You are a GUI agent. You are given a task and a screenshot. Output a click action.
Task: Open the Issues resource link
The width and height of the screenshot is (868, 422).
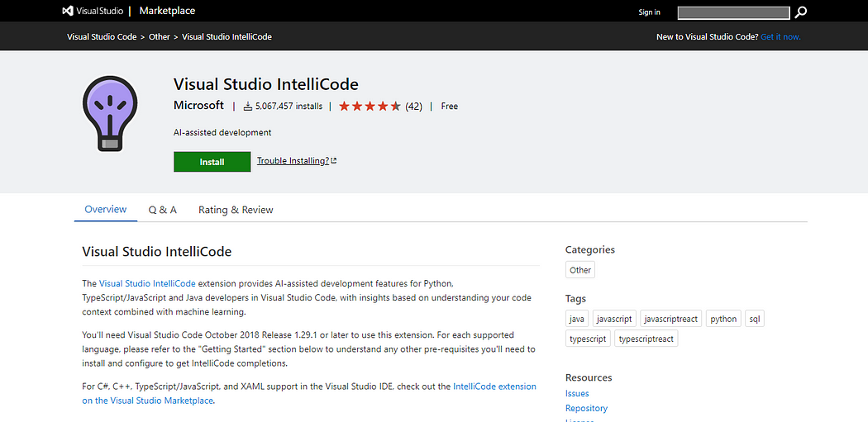pyautogui.click(x=577, y=393)
